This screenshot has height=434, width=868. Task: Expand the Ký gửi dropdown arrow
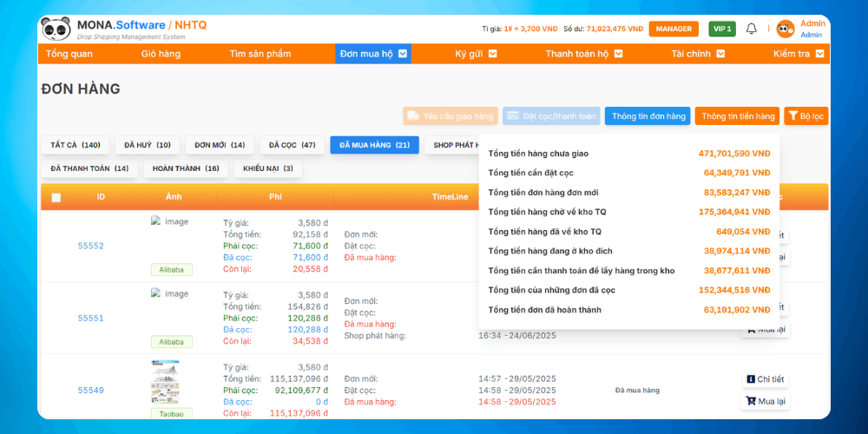(x=492, y=54)
